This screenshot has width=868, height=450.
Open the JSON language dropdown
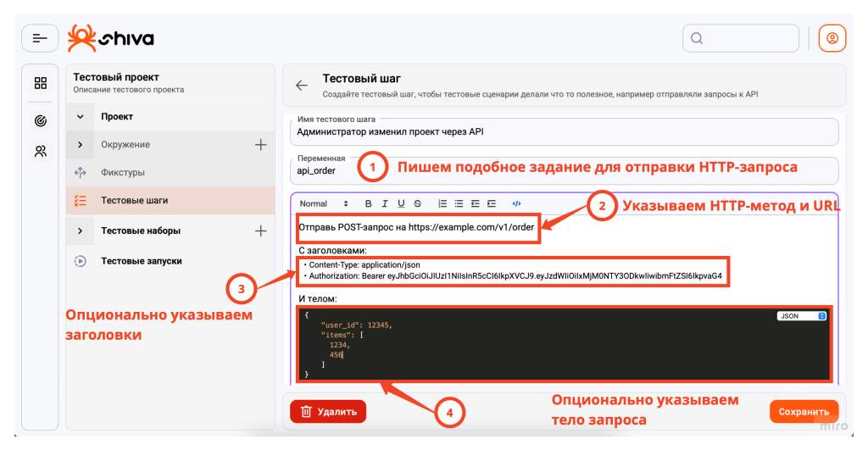pyautogui.click(x=802, y=316)
